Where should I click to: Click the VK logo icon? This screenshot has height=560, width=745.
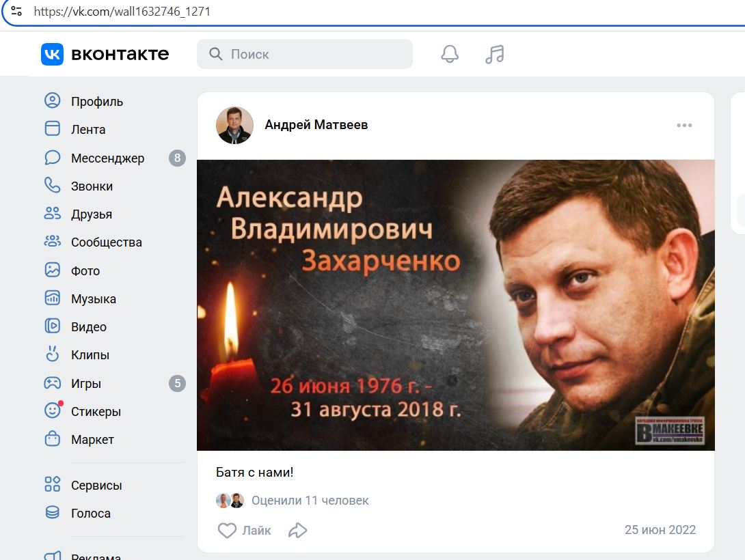[52, 54]
